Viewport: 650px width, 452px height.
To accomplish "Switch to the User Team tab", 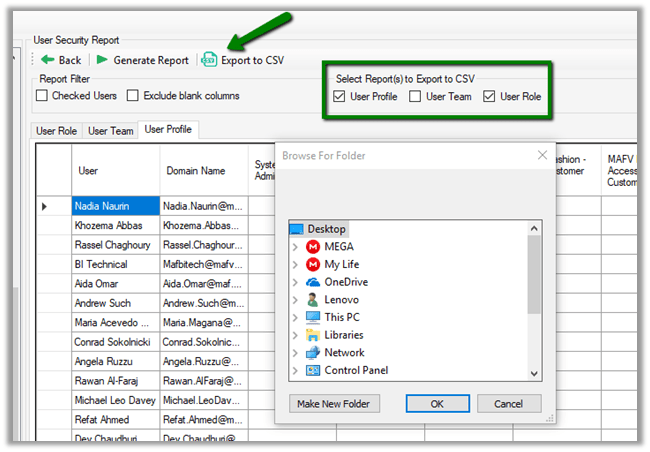I will [110, 131].
